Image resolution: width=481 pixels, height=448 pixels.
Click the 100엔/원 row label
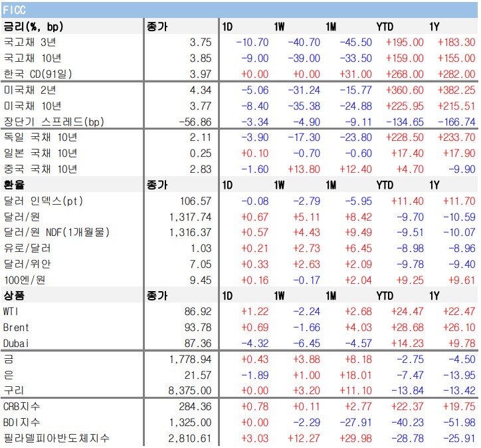click(24, 280)
